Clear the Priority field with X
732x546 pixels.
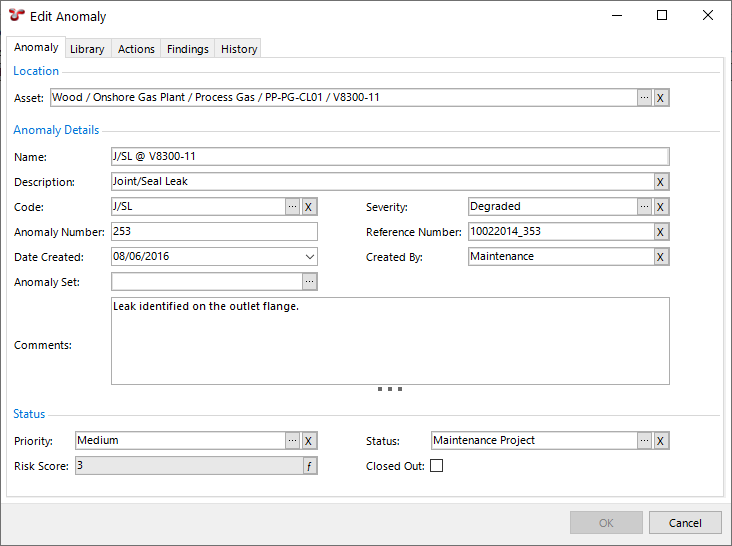pos(309,441)
